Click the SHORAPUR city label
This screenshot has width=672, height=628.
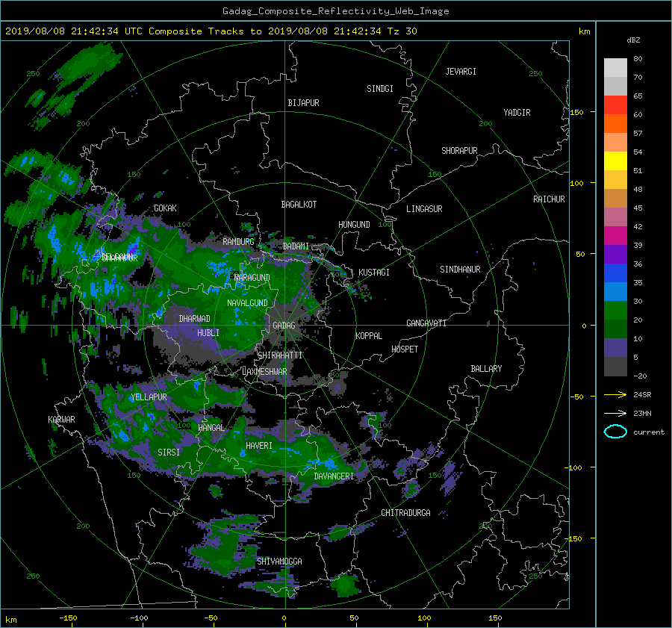(x=459, y=151)
